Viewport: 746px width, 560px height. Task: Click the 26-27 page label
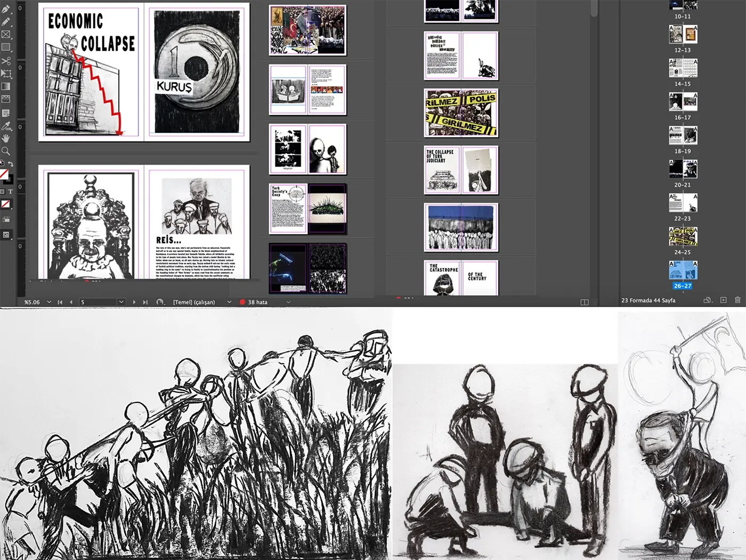pos(683,286)
